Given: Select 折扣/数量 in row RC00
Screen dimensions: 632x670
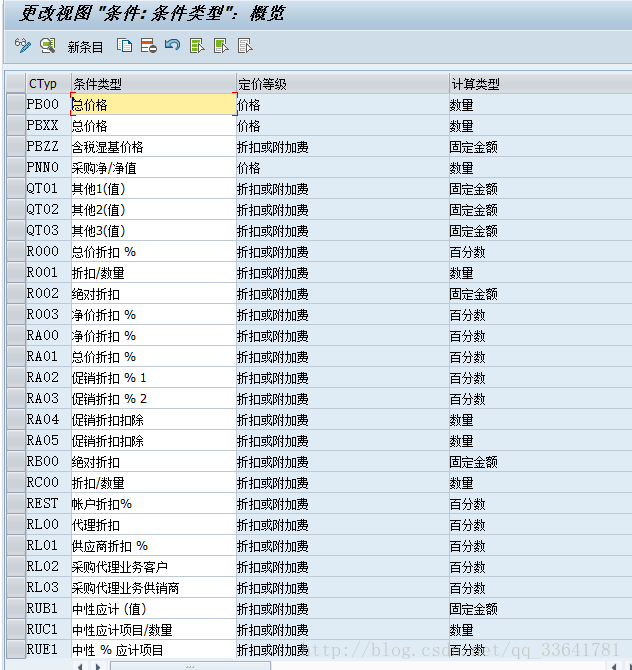Looking at the screenshot, I should pyautogui.click(x=154, y=482).
